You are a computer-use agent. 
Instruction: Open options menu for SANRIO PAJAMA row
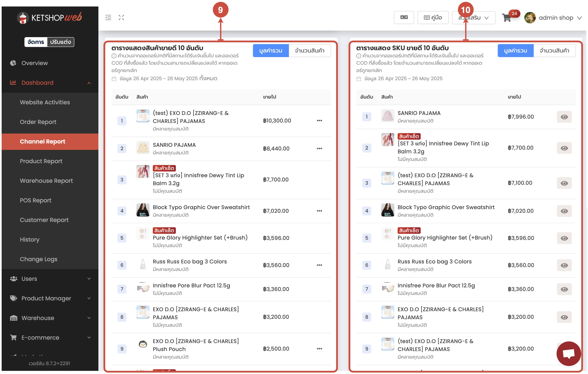point(319,149)
